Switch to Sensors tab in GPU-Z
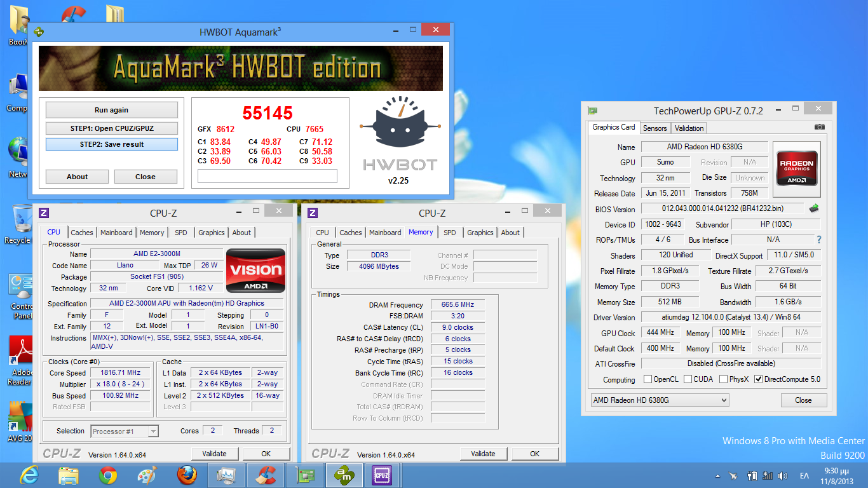868x488 pixels. (x=654, y=128)
